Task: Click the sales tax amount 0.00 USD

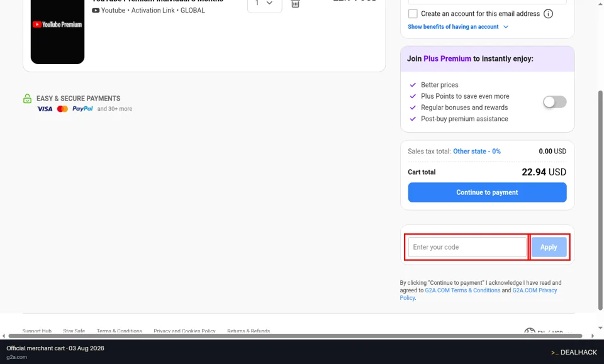Action: point(552,152)
